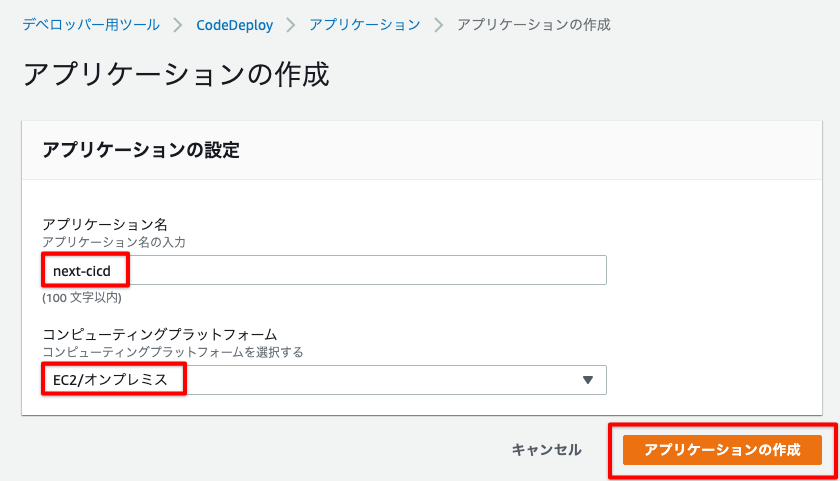This screenshot has height=481, width=840.
Task: Click the current アプリケーションの作成 breadcrumb text
Action: coord(533,24)
